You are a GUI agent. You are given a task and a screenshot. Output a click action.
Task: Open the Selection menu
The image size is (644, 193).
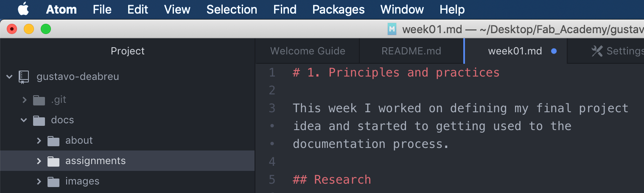click(x=232, y=9)
